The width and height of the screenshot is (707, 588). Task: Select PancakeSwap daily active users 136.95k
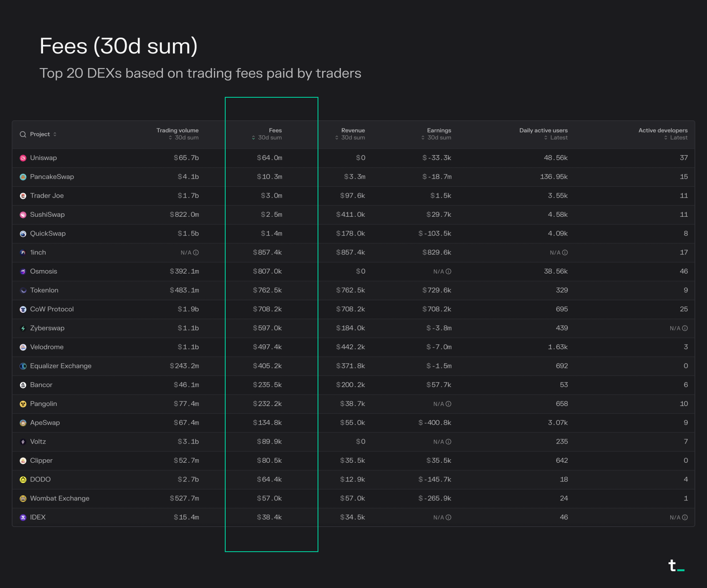pos(554,177)
